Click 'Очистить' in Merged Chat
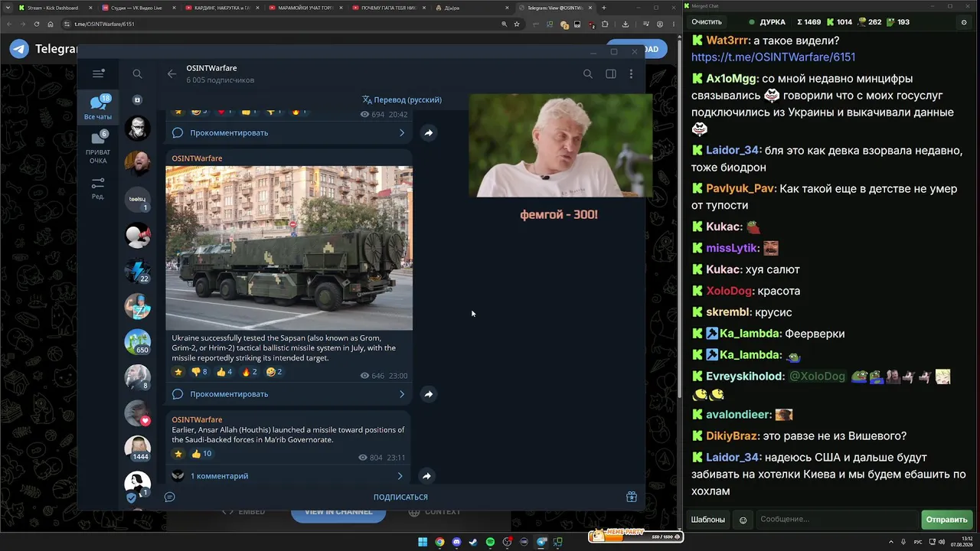 (707, 22)
